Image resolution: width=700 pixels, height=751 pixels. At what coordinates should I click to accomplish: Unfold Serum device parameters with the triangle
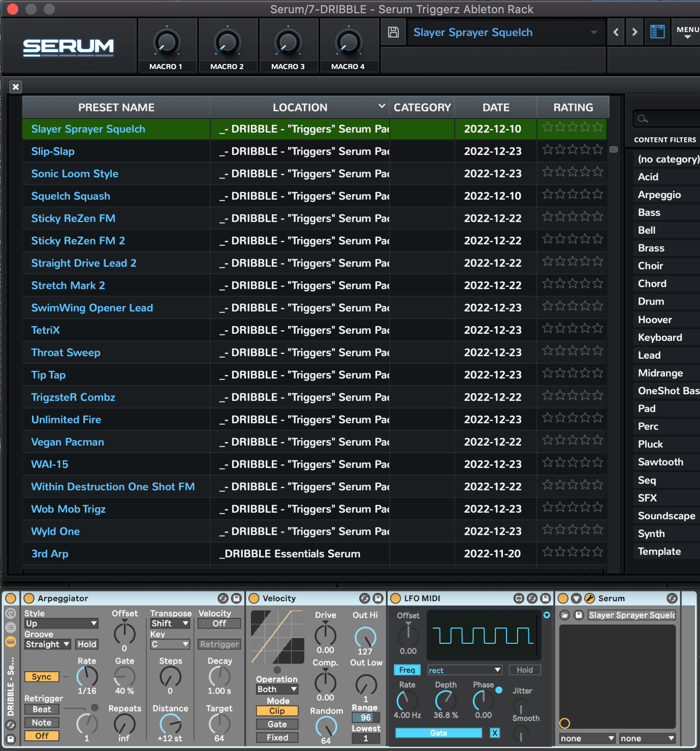tap(576, 598)
